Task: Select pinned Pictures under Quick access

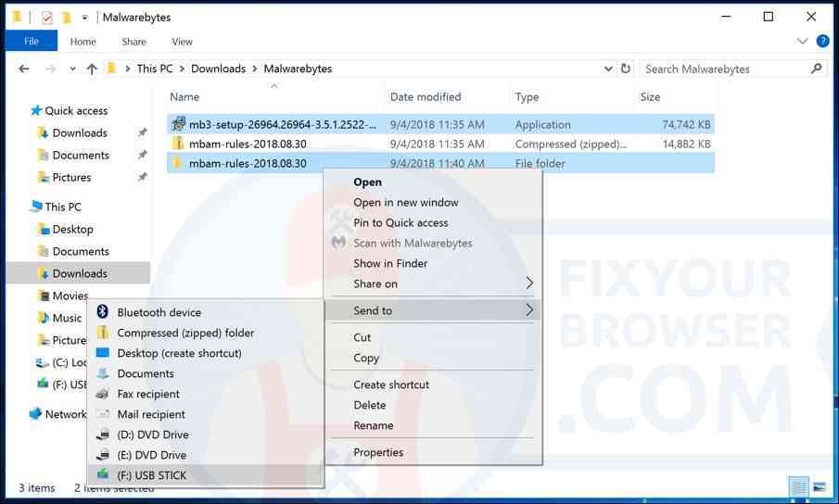Action: click(x=71, y=177)
